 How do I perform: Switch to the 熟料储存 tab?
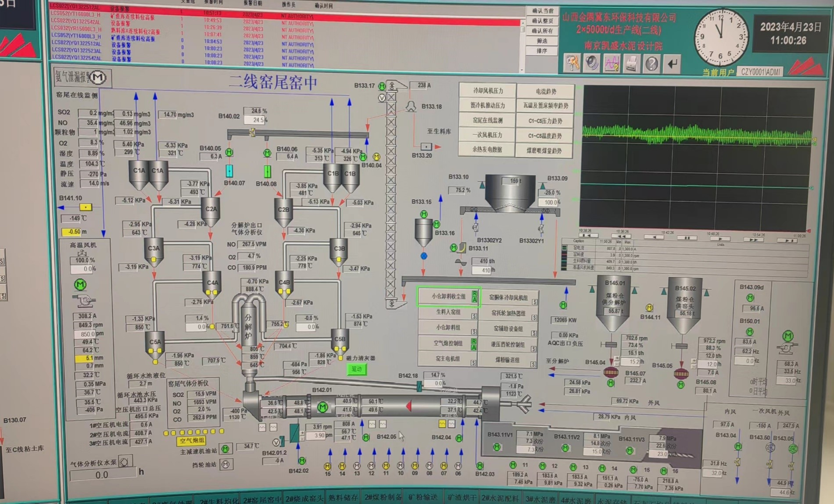click(343, 498)
